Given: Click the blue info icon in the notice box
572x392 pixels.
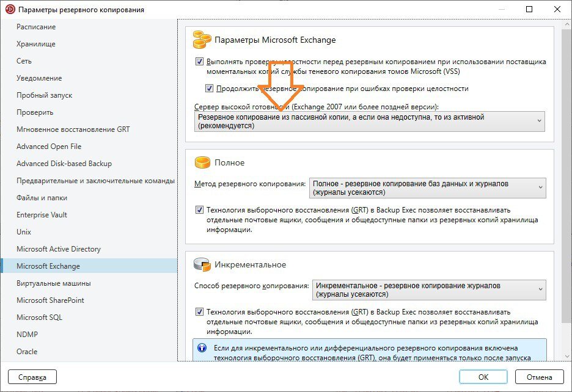Looking at the screenshot, I should click(x=202, y=348).
